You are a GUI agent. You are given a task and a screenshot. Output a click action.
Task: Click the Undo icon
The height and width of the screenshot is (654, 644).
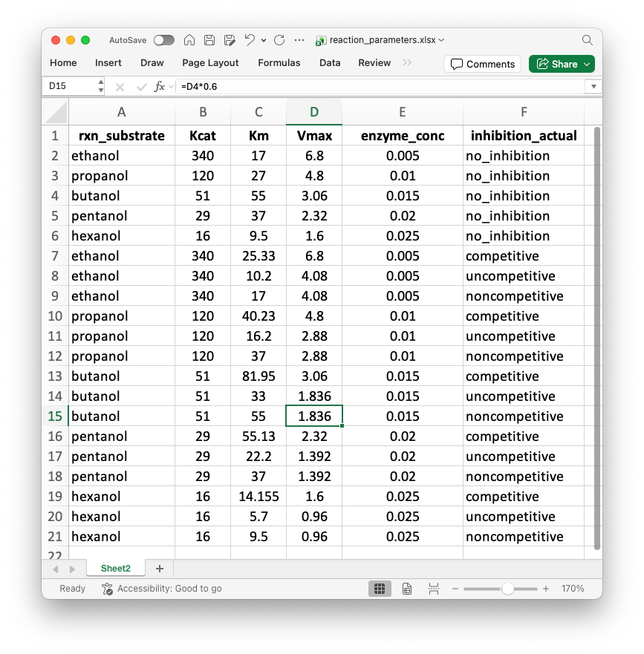251,40
